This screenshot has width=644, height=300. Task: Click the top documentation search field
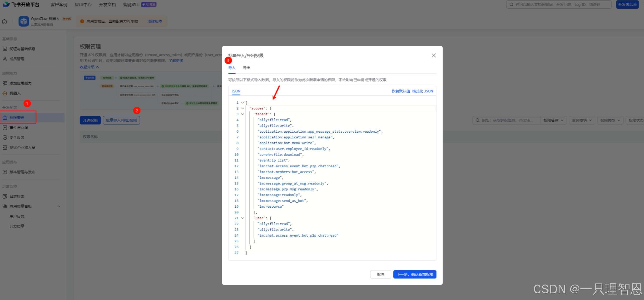tap(558, 4)
